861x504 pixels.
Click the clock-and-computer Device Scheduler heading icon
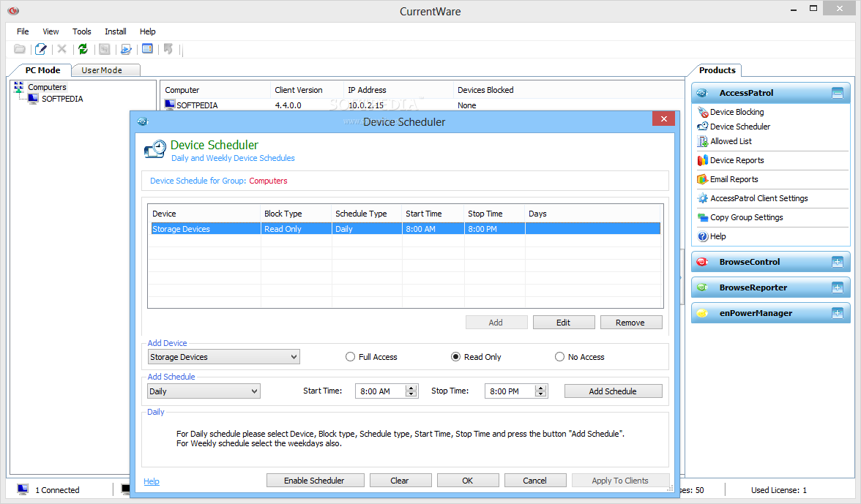point(155,149)
